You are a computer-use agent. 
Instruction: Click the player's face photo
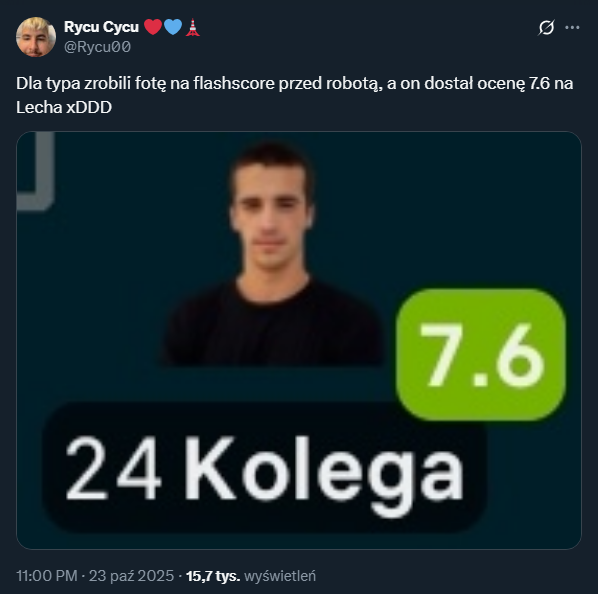[x=272, y=214]
